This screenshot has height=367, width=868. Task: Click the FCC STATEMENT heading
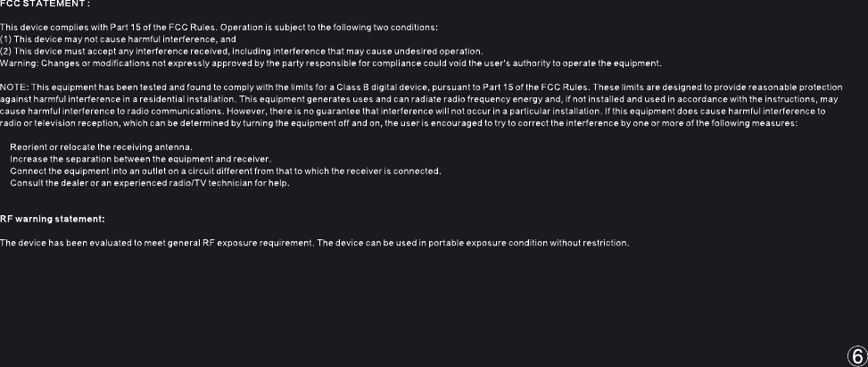pos(45,4)
